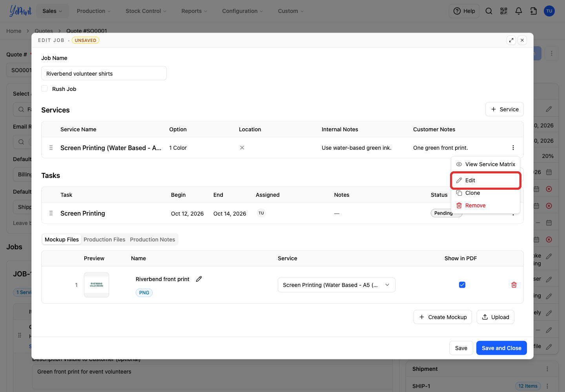Open the document export icon in top bar

534,11
